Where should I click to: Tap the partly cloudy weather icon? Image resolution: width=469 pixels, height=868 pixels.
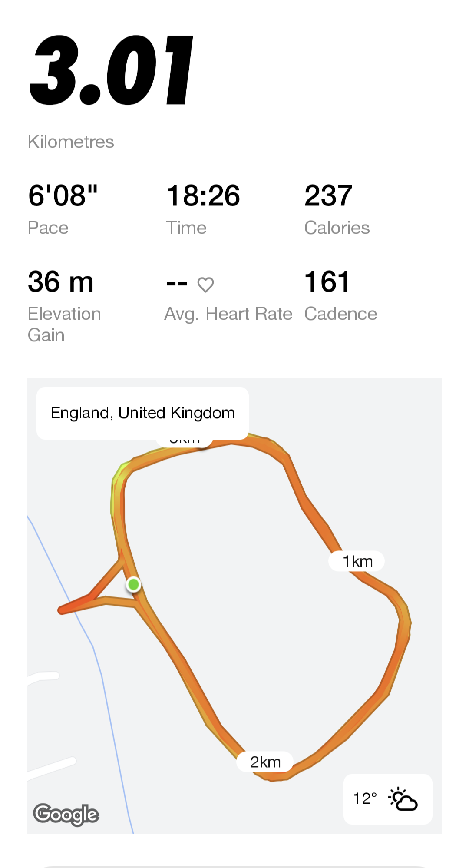pyautogui.click(x=403, y=799)
